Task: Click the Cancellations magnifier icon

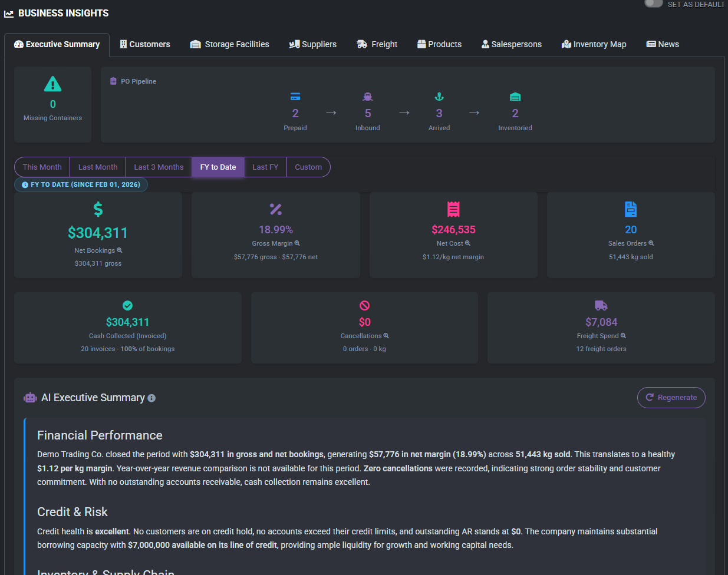Action: click(x=386, y=336)
